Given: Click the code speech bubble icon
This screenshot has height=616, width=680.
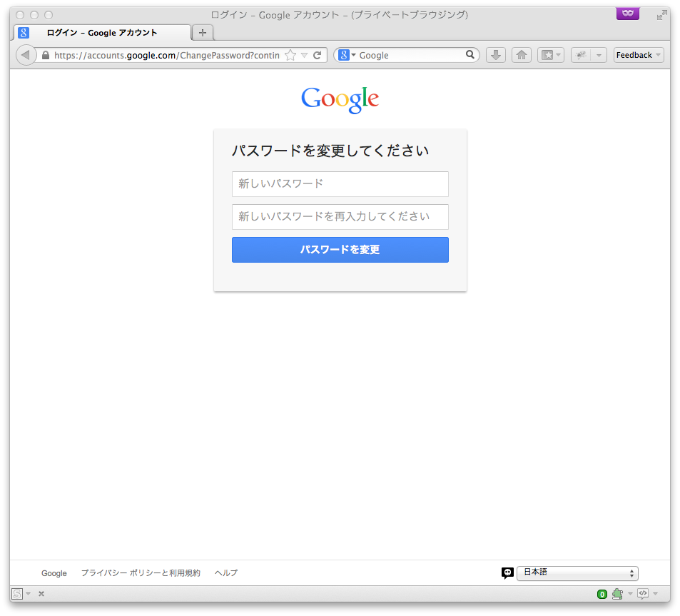Looking at the screenshot, I should tap(643, 593).
